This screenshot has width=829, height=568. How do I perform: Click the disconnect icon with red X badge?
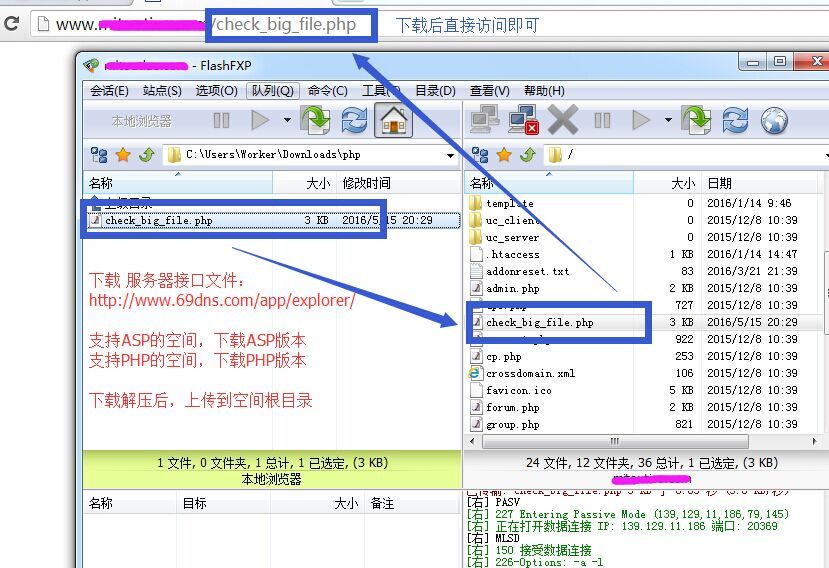pos(523,121)
